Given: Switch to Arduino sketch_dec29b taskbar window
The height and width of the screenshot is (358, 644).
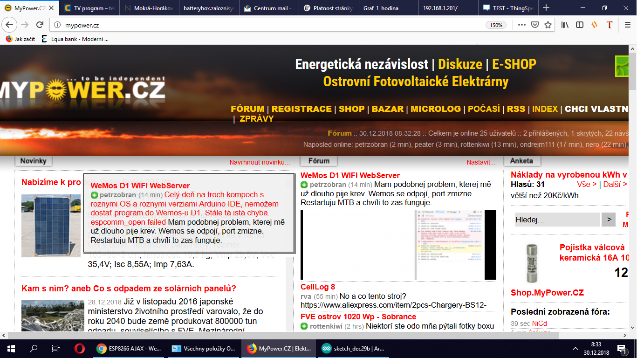Looking at the screenshot, I should point(354,348).
